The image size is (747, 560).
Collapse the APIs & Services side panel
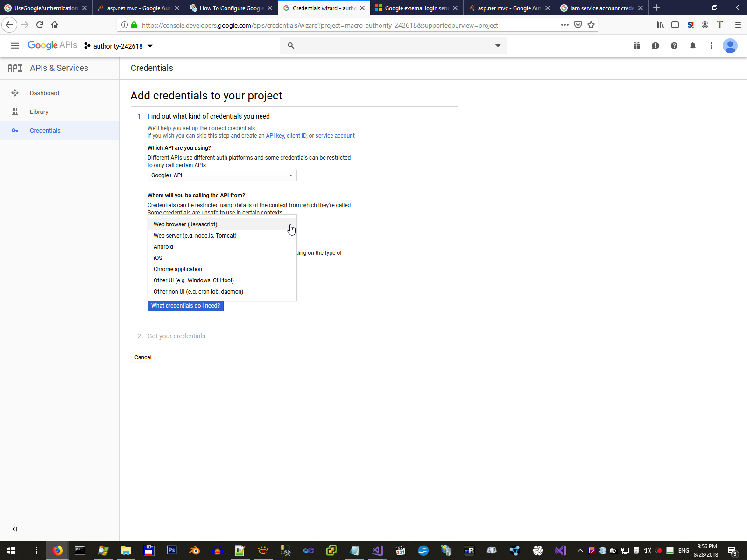(14, 529)
